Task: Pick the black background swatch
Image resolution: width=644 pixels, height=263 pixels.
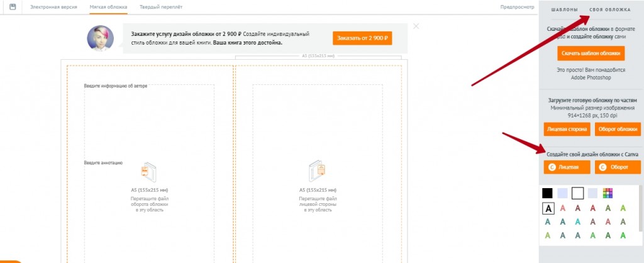Action: [x=548, y=193]
